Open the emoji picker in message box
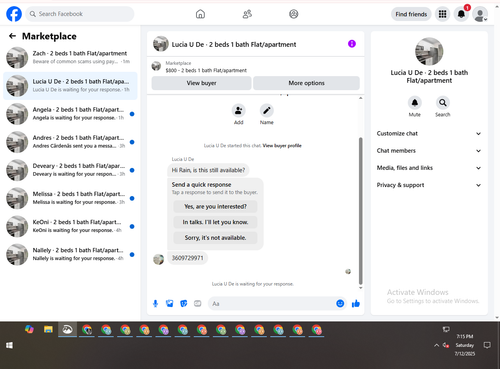Screen dimensions: 500x369 click(340, 304)
